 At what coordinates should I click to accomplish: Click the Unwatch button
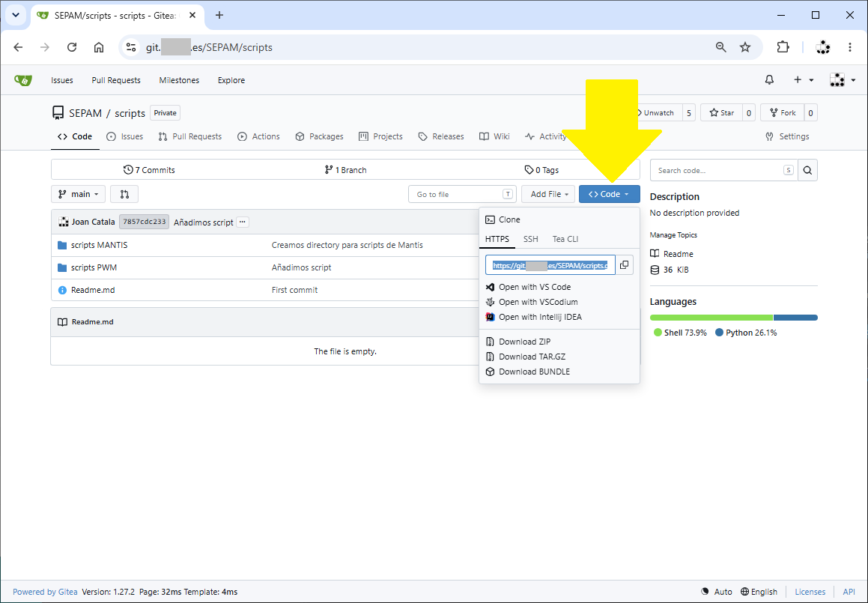[658, 113]
